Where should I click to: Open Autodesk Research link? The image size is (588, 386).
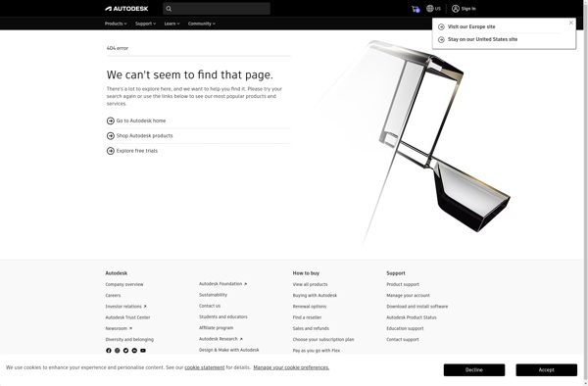pos(220,339)
